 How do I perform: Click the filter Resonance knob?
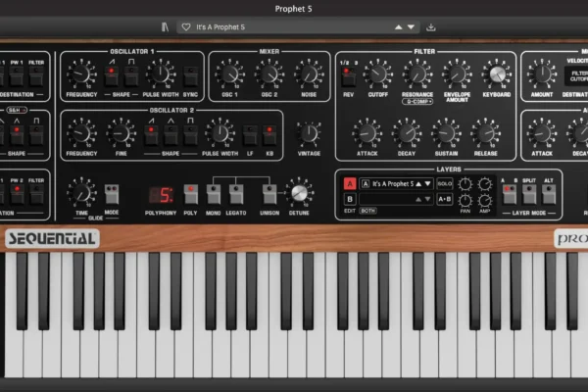pyautogui.click(x=417, y=73)
